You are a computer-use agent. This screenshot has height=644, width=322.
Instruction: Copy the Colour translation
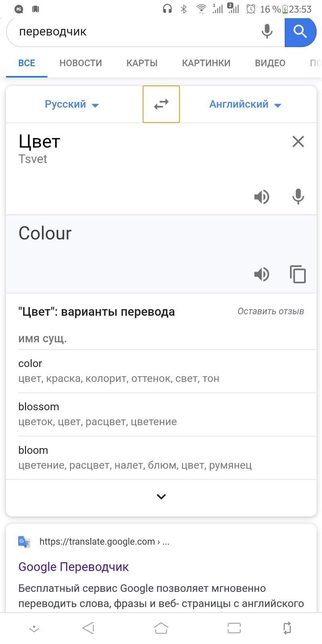[x=298, y=275]
